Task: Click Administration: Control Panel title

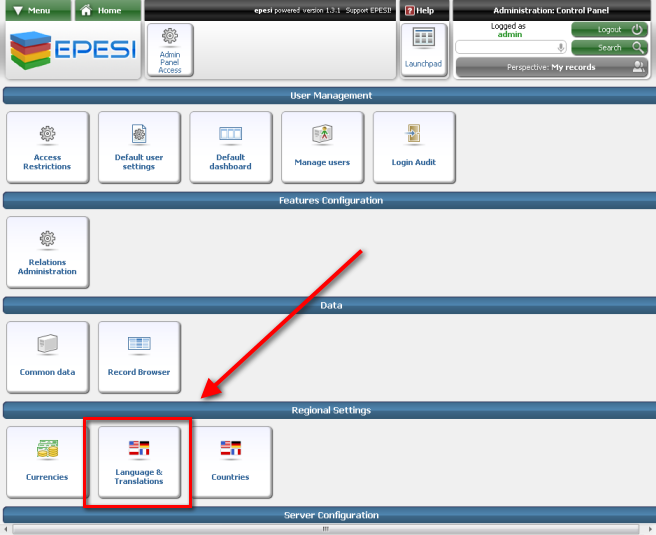Action: pos(551,10)
